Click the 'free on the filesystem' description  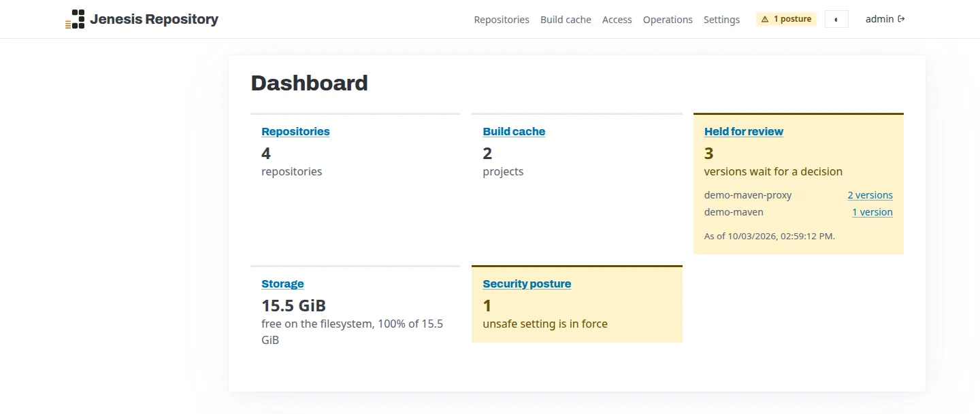pos(352,332)
